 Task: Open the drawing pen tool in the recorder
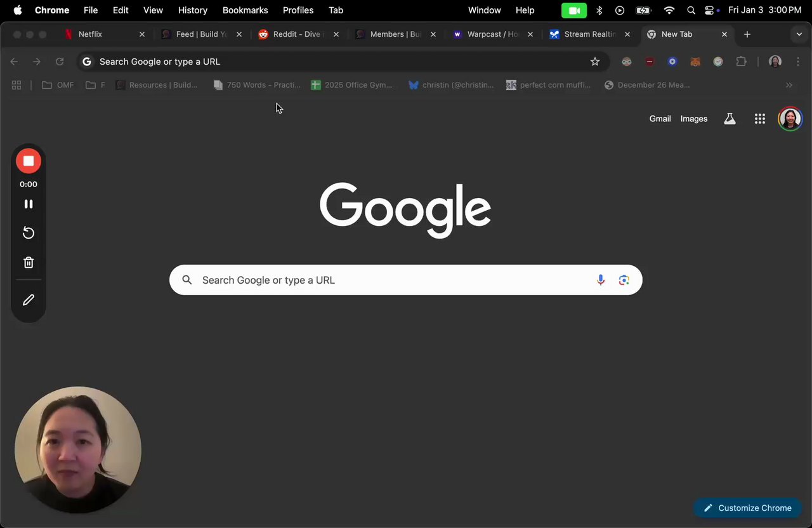coord(29,300)
